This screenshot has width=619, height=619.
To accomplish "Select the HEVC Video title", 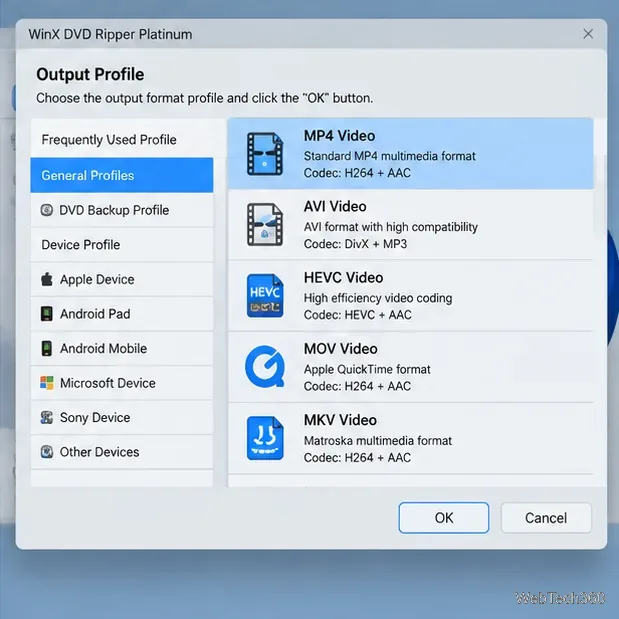I will (343, 278).
